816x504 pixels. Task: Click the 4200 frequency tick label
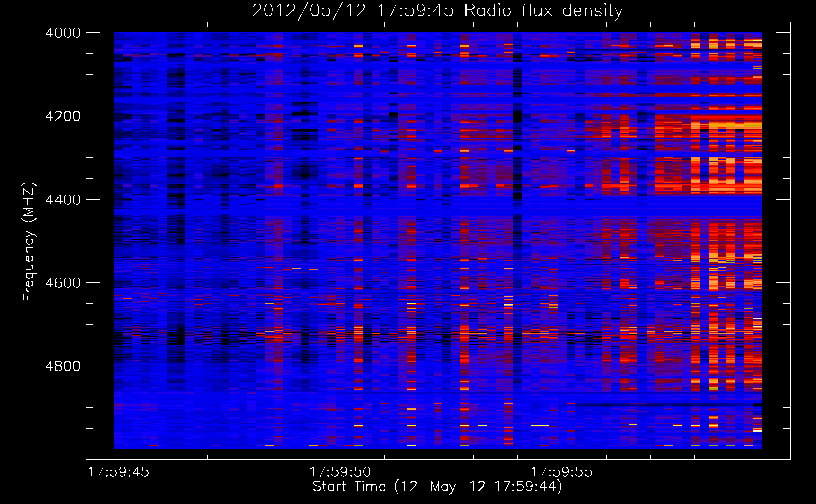(x=63, y=116)
